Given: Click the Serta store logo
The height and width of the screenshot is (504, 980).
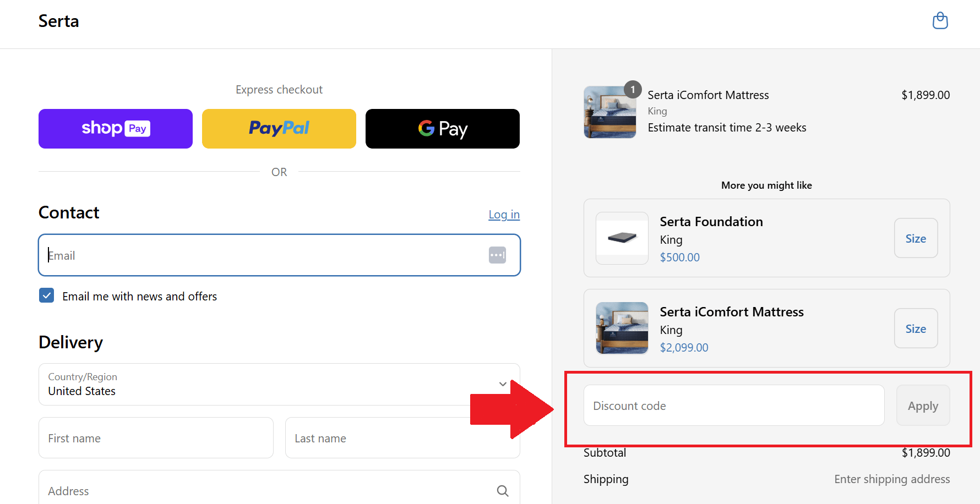Looking at the screenshot, I should tap(59, 21).
